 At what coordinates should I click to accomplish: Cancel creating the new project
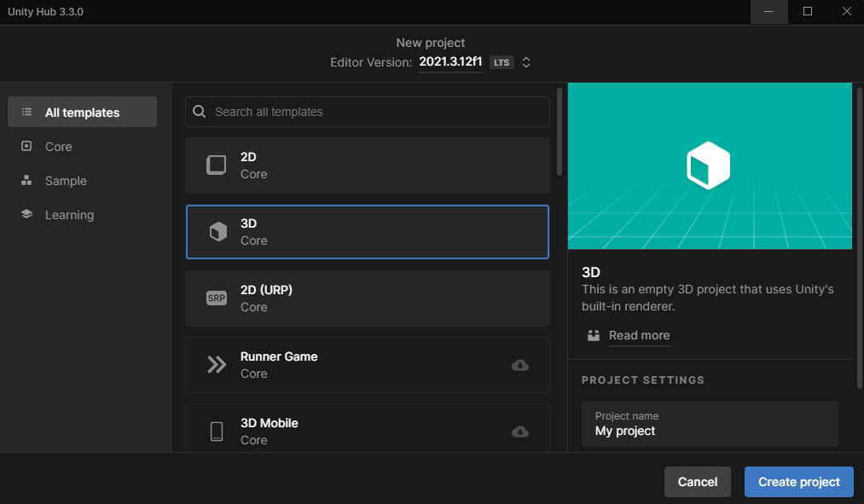click(x=697, y=481)
